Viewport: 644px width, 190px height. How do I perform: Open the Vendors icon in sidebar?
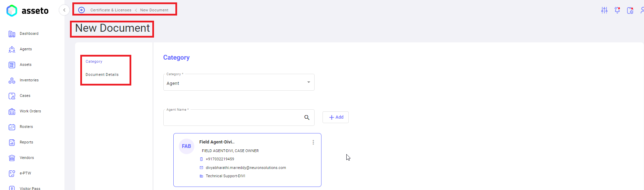(x=12, y=158)
